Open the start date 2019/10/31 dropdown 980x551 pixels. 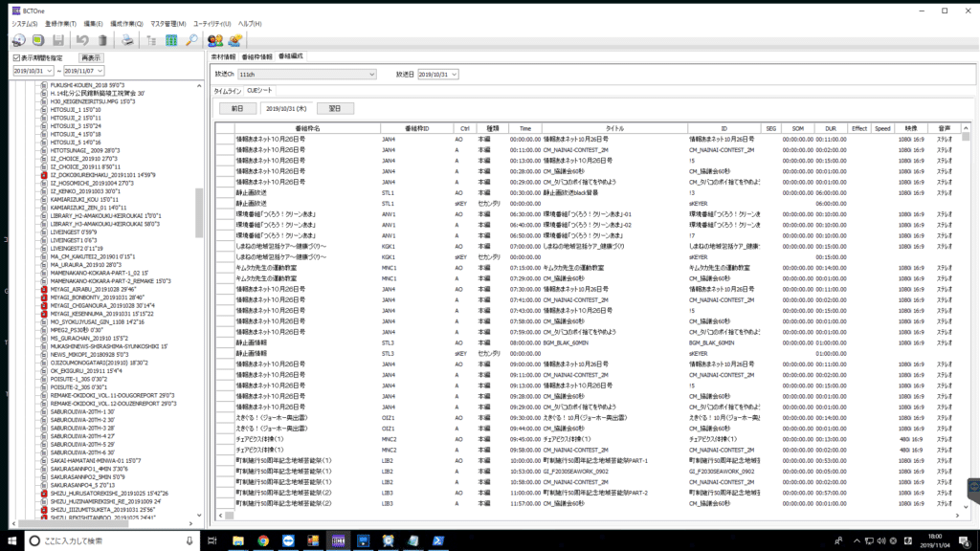pos(50,71)
